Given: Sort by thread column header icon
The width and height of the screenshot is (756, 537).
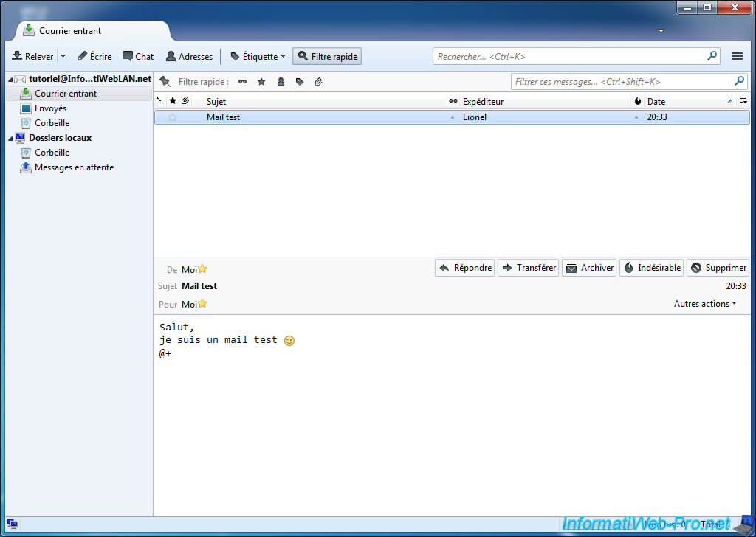Looking at the screenshot, I should [x=159, y=101].
